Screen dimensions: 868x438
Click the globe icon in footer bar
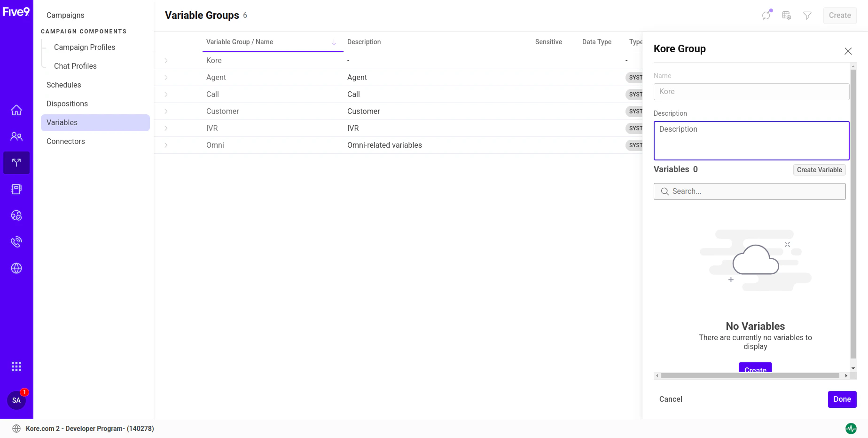tap(16, 429)
